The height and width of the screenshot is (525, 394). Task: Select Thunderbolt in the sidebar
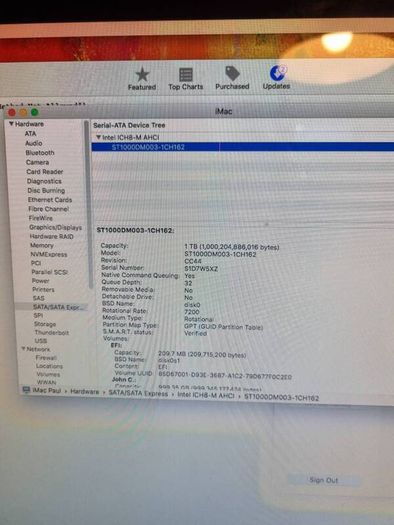tap(52, 332)
